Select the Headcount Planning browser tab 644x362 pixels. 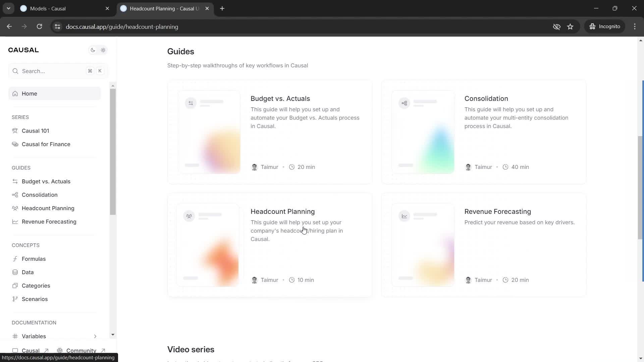(164, 9)
